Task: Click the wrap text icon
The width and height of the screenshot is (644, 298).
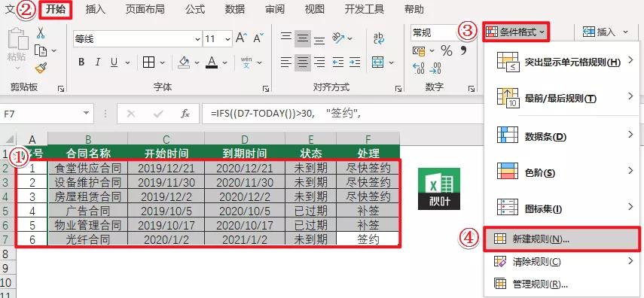Action: point(379,38)
